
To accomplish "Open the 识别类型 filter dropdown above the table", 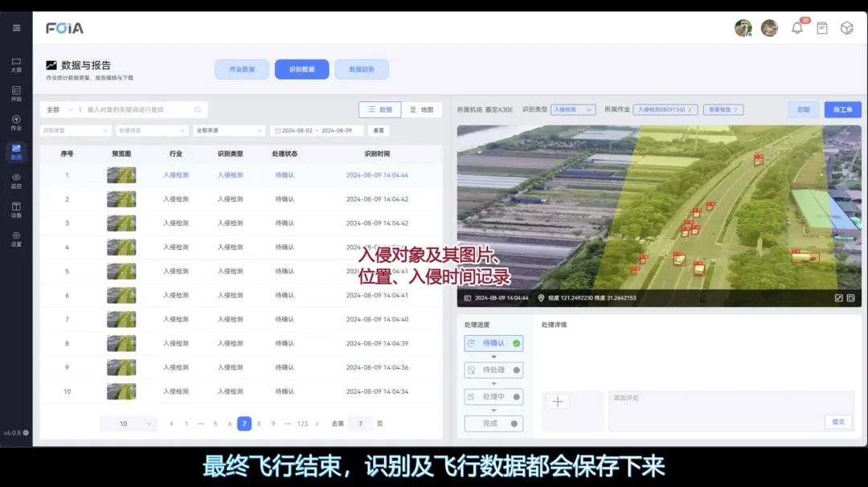I will point(76,130).
